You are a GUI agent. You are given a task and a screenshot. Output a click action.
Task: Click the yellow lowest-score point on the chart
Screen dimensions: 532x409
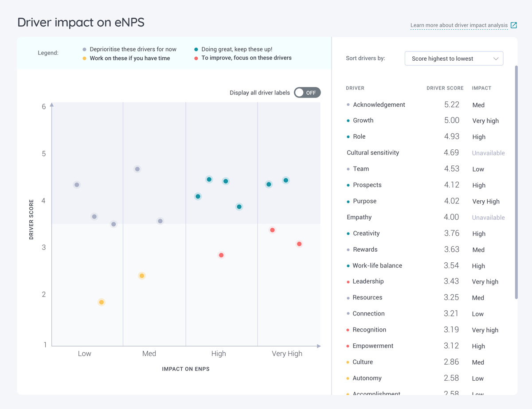click(x=101, y=302)
